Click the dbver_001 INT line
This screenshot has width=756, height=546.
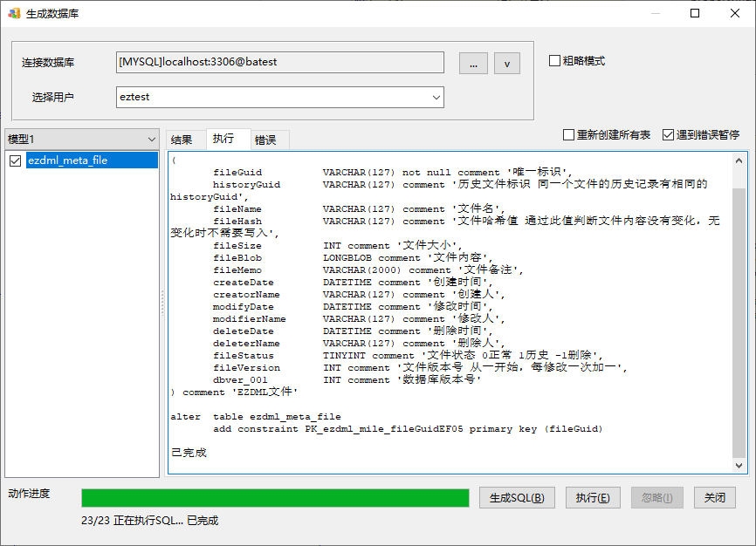(347, 379)
